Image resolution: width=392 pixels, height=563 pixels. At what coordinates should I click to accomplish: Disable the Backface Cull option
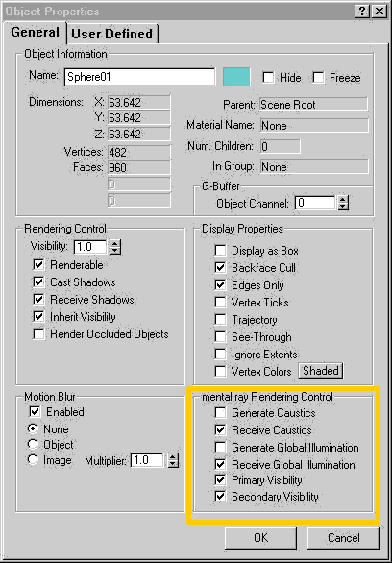pos(220,267)
